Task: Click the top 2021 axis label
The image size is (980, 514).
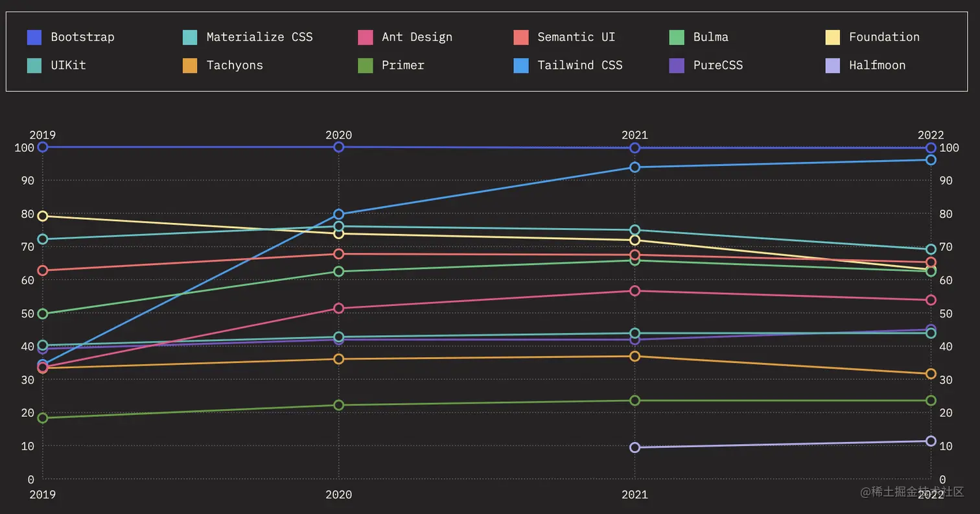Action: point(635,135)
